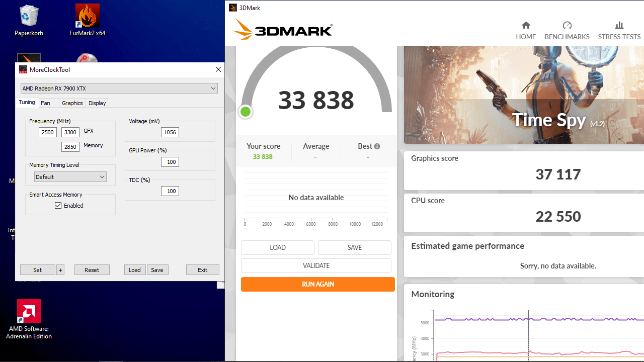Click MoreClockTool title bar icon
This screenshot has height=362, width=644.
(x=23, y=69)
